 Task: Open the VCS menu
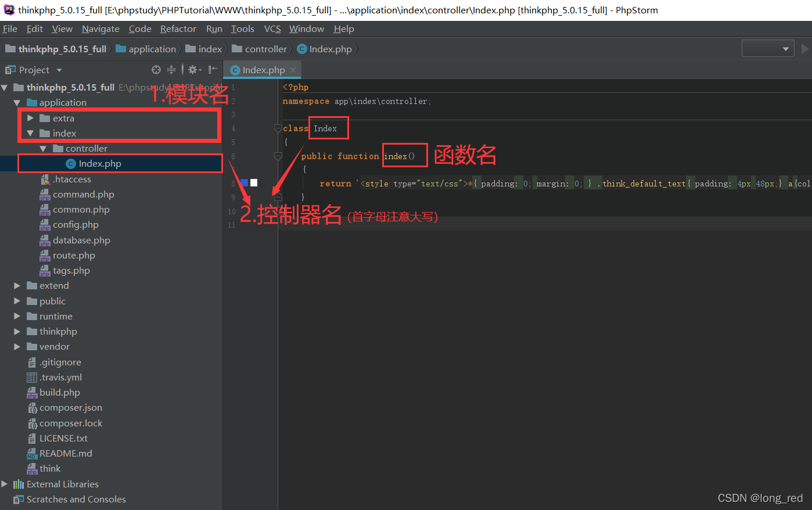[x=272, y=29]
